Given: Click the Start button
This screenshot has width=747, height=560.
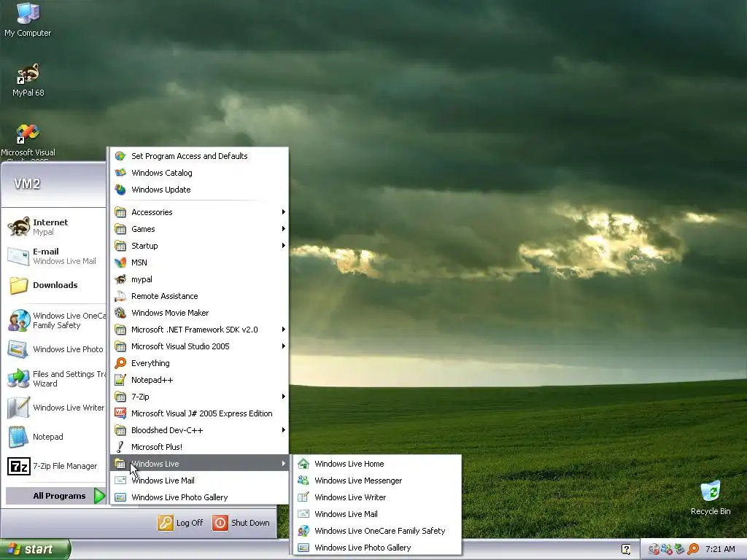Looking at the screenshot, I should pyautogui.click(x=35, y=549).
